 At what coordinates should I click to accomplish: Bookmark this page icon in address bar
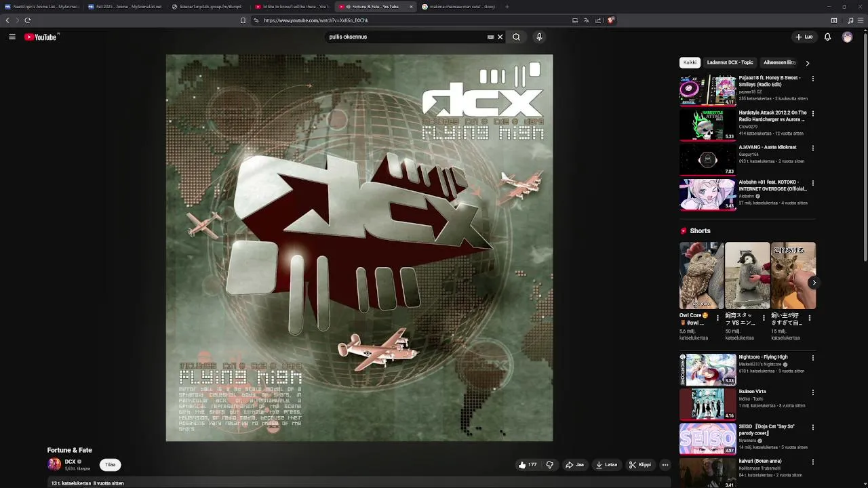(x=243, y=20)
